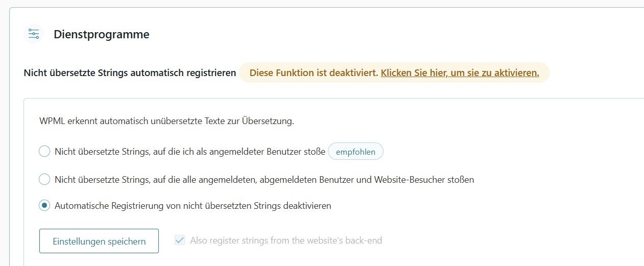Select the "Automatische Registrierung deaktivieren" radio button
The image size is (644, 266).
point(45,206)
